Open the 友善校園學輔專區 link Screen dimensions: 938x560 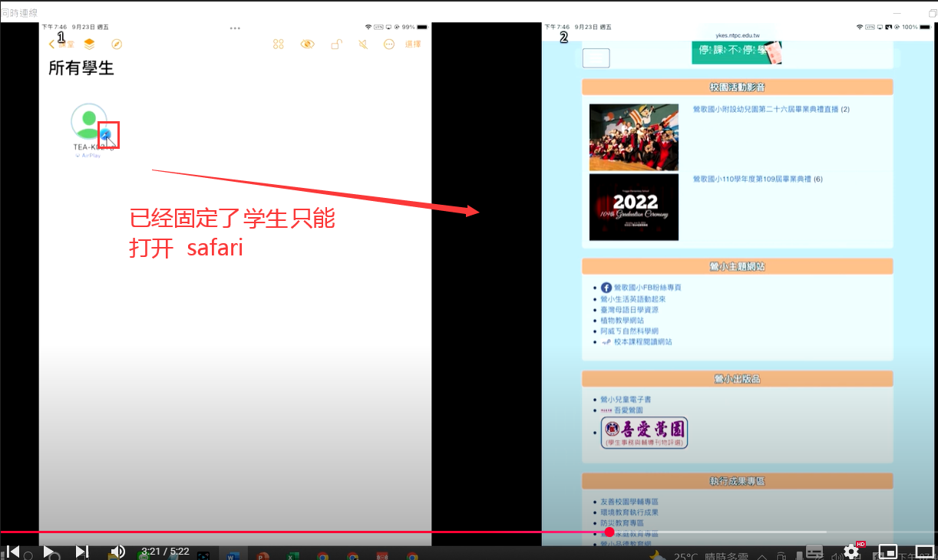point(629,502)
